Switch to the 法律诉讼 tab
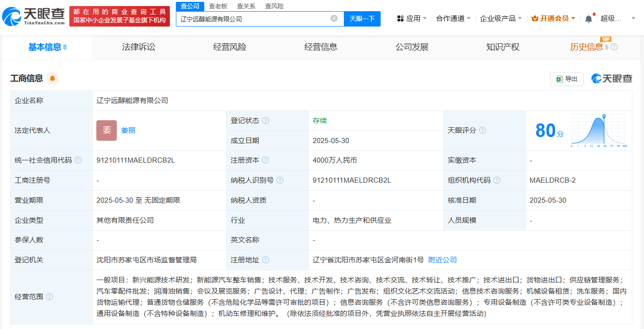Viewport: 644px width, 329px height. tap(139, 47)
